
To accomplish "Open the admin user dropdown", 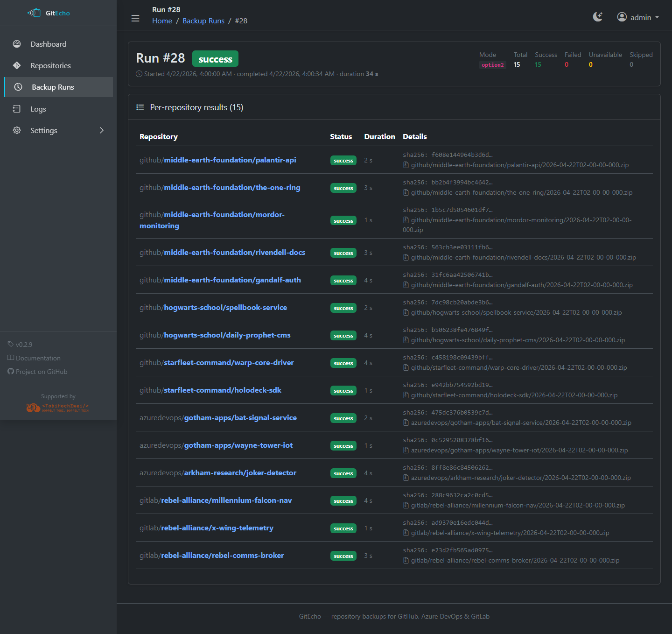I will [x=637, y=17].
